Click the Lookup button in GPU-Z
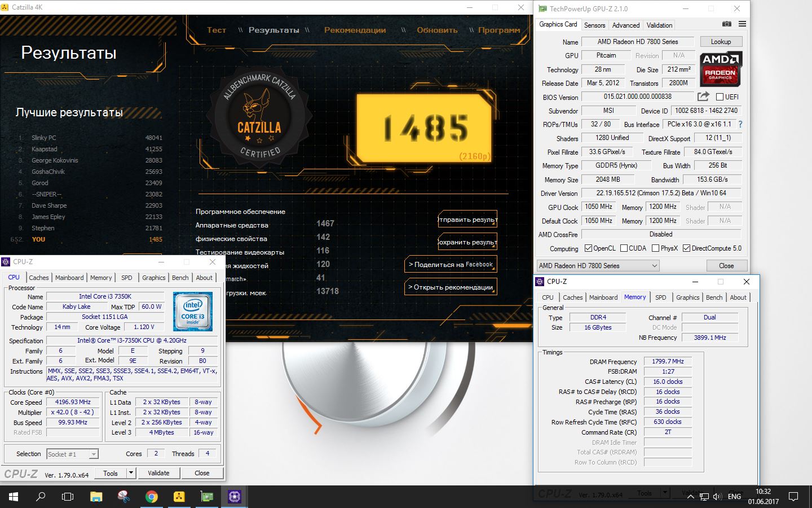 721,42
